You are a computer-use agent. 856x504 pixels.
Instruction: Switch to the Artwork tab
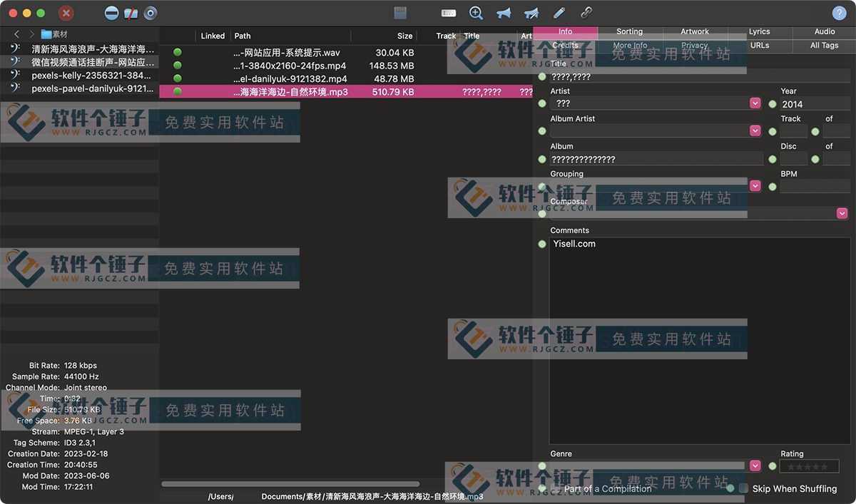(x=695, y=31)
